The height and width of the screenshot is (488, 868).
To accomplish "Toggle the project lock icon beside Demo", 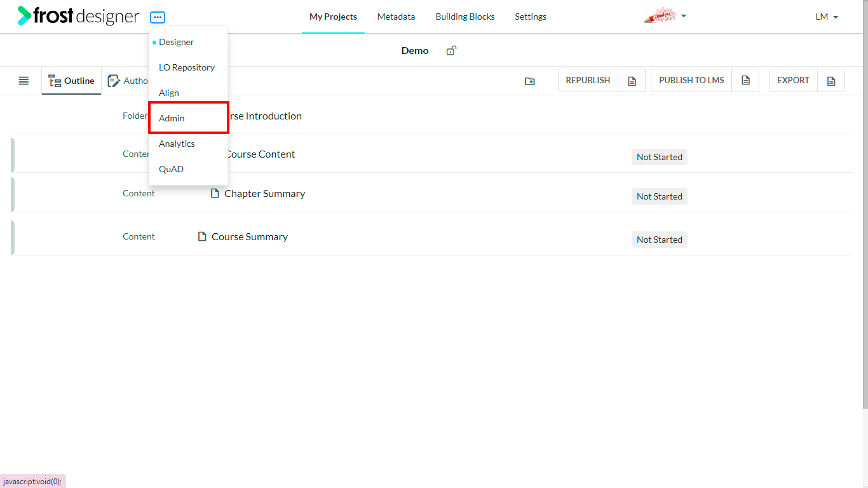I will [451, 50].
